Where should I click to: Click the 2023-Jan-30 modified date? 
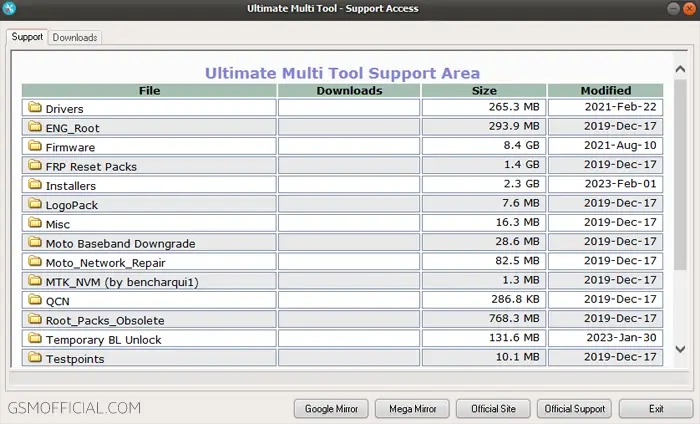[621, 337]
